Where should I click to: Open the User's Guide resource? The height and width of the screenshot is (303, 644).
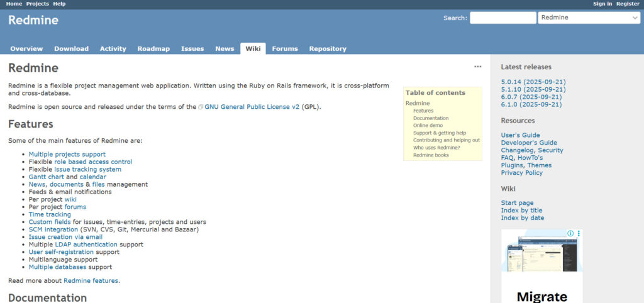520,136
